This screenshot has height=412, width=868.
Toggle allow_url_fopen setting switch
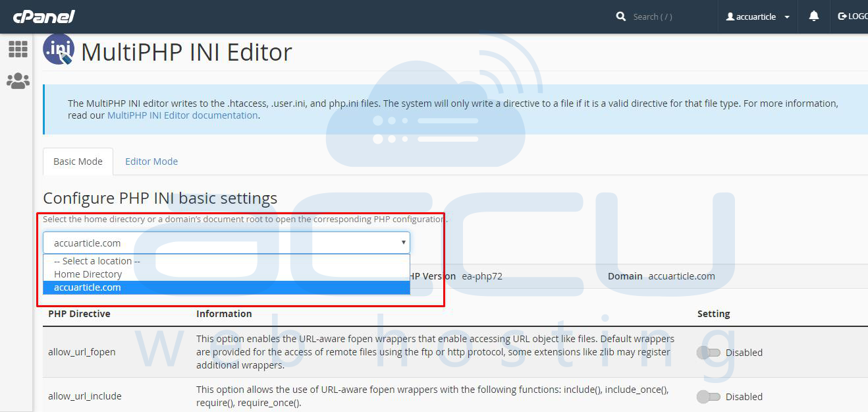pos(709,353)
